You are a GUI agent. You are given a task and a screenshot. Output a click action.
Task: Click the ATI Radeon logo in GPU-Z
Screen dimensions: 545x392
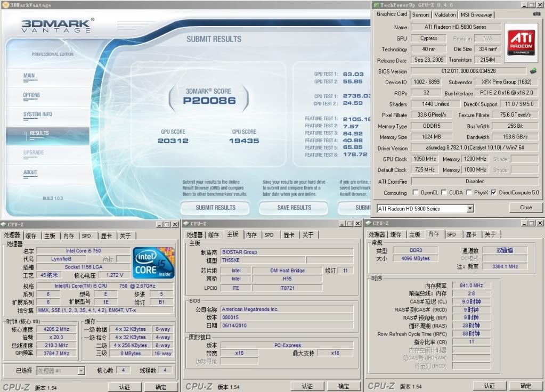(520, 43)
